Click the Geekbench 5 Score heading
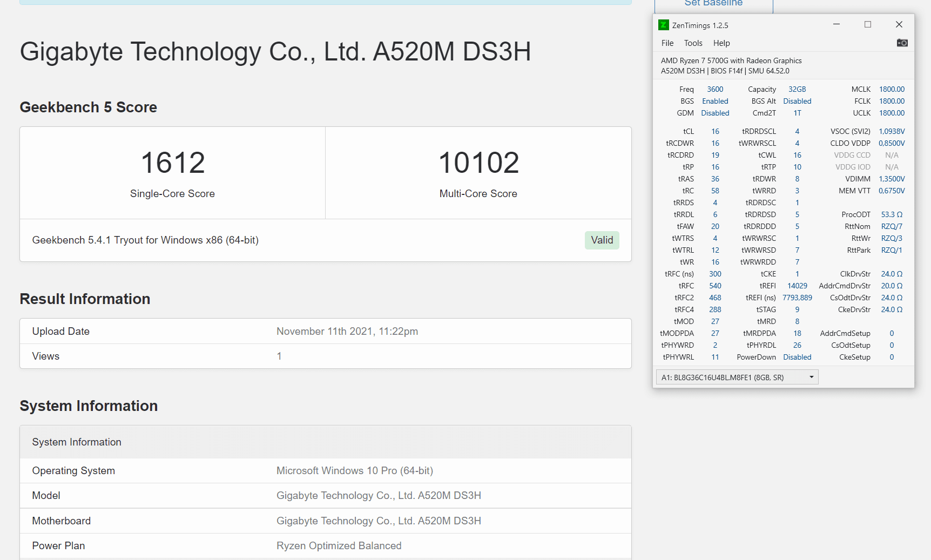Image resolution: width=931 pixels, height=560 pixels. tap(89, 107)
